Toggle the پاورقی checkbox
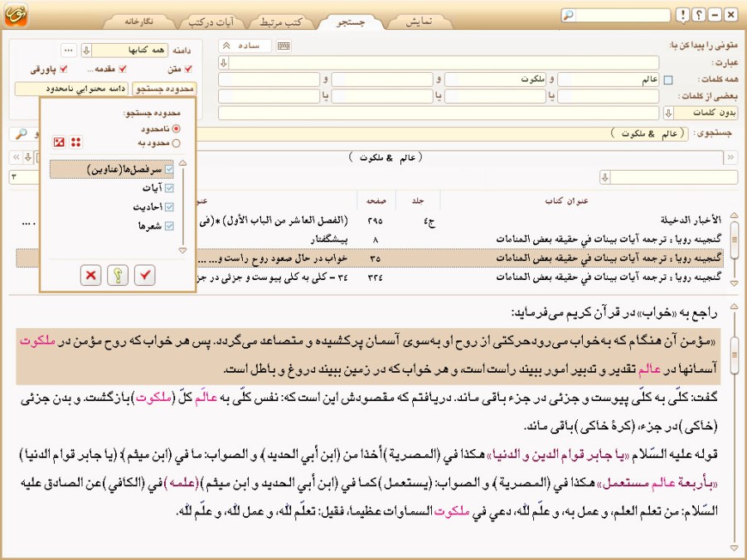The height and width of the screenshot is (560, 747). [63, 69]
